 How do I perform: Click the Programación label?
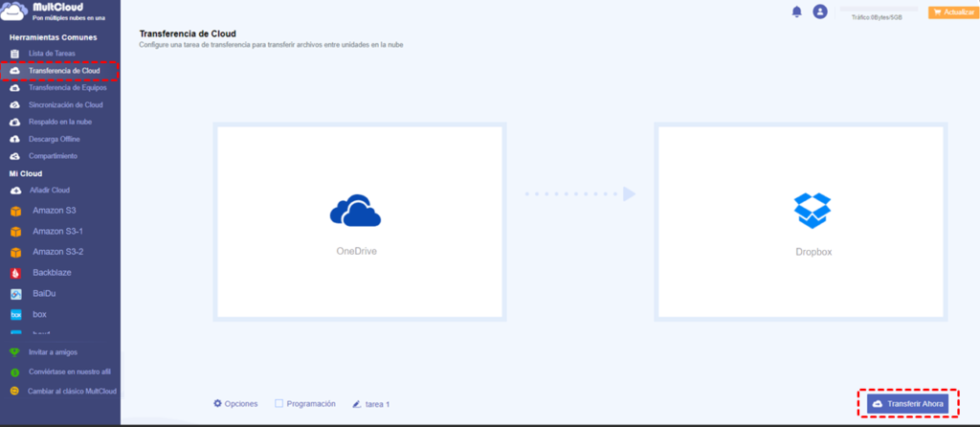(311, 404)
